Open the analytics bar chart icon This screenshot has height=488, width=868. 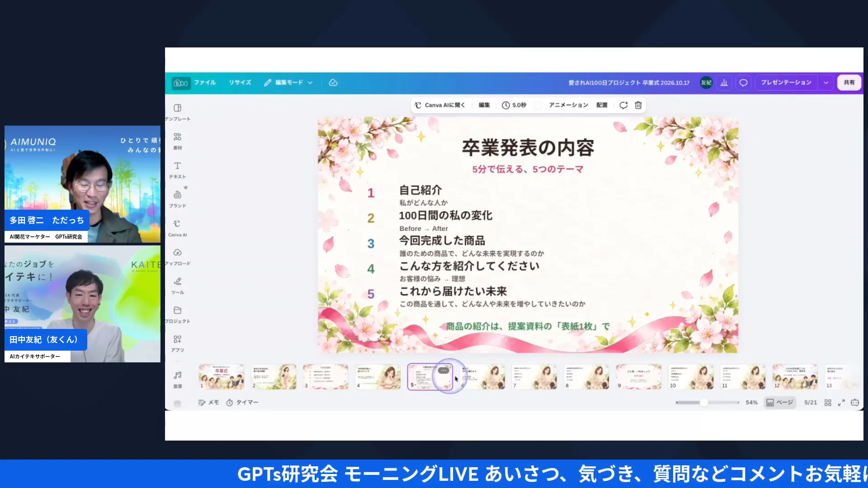724,83
